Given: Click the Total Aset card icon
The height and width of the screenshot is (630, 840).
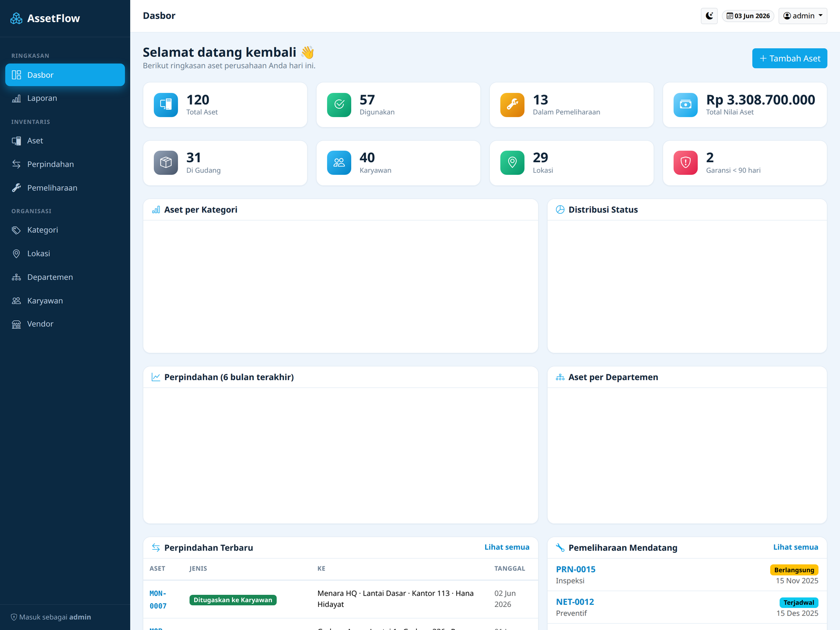Looking at the screenshot, I should (166, 105).
